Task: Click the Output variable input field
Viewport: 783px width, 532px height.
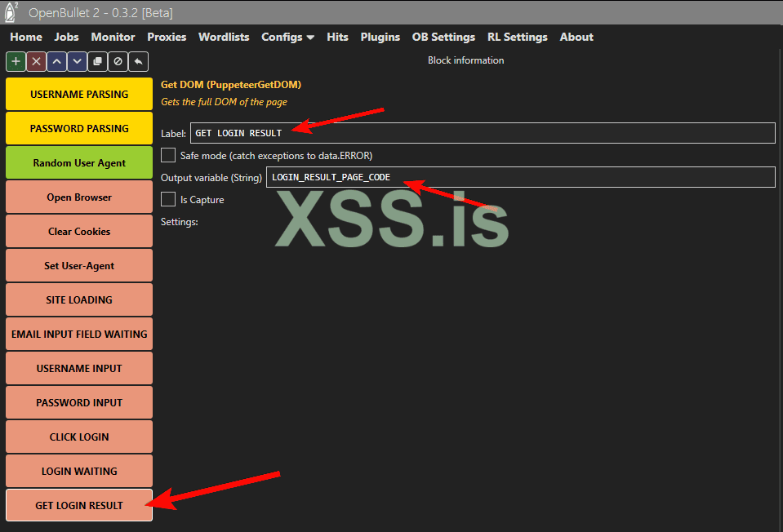Action: (x=520, y=177)
